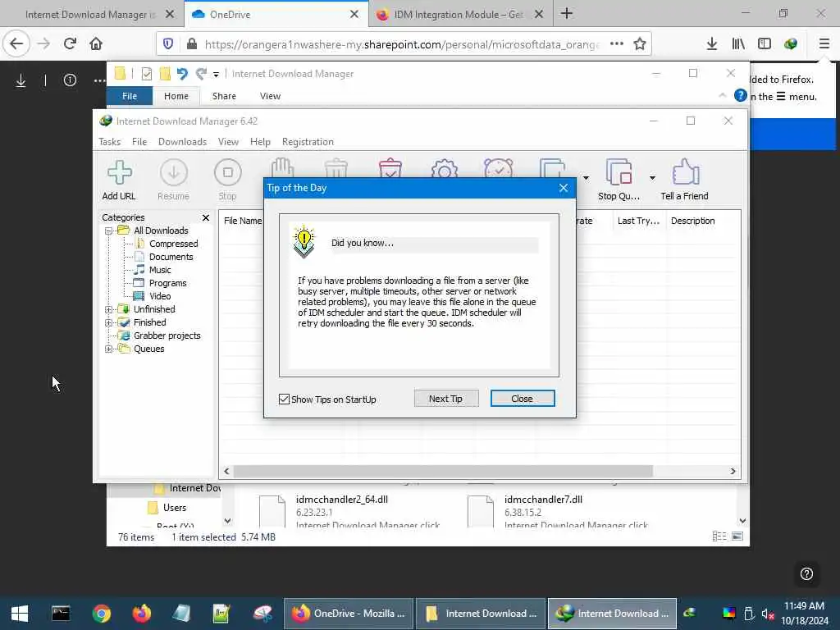Launch Chrome from the taskbar
The width and height of the screenshot is (840, 630).
point(101,614)
